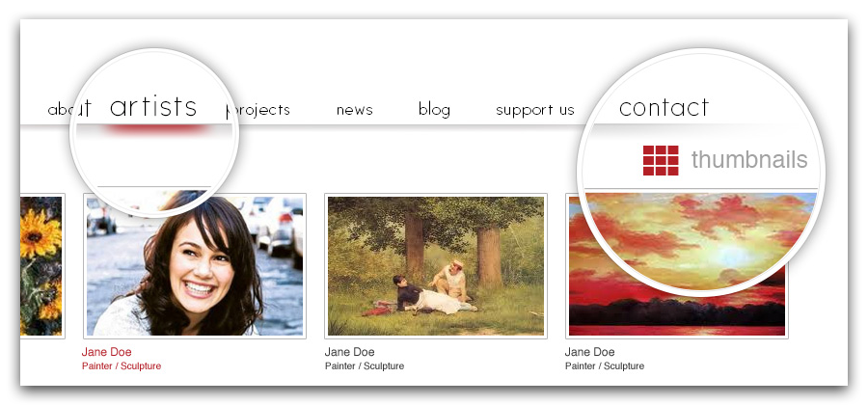The image size is (868, 405).
Task: Go to the contact page
Action: point(664,107)
